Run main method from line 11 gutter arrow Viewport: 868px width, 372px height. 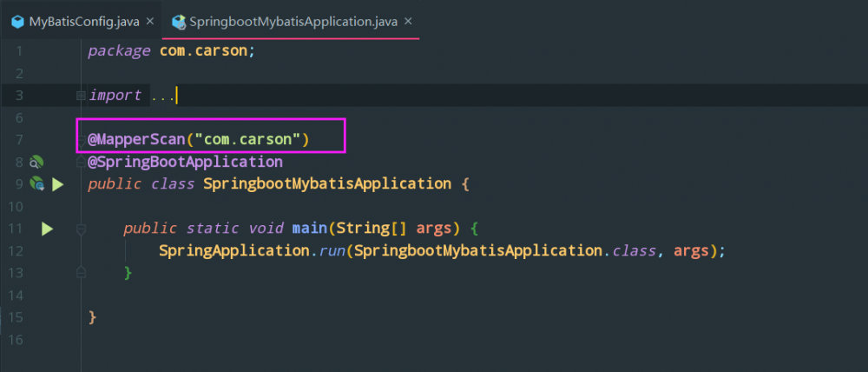(x=47, y=229)
